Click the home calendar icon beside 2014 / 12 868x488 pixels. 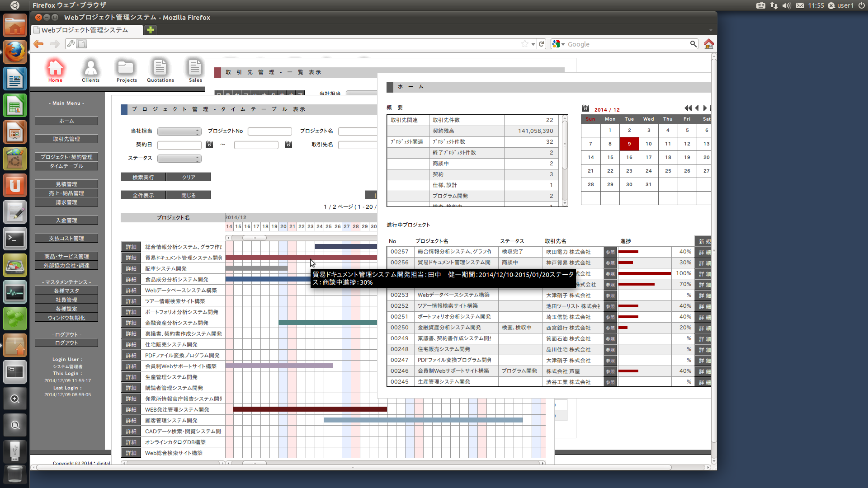585,108
